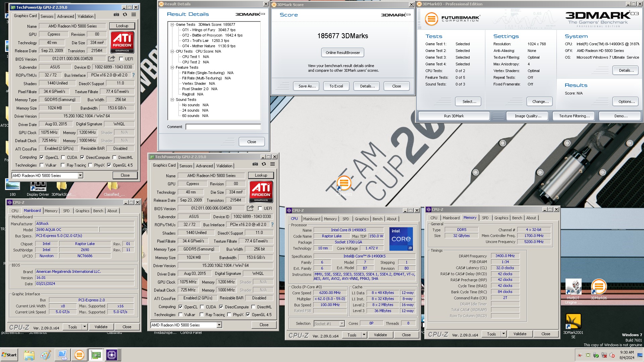
Task: Toggle PhysX checkbox in lower GPU-Z window
Action: [x=229, y=314]
